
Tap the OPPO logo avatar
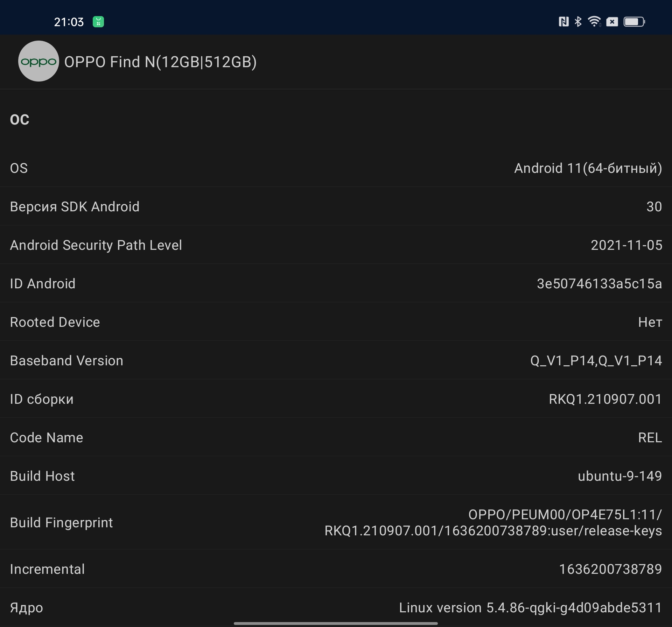(x=38, y=61)
